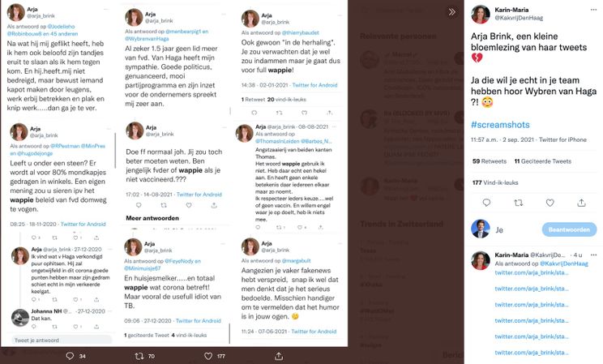Retweet using the bottom bar retweet icon

139,355
